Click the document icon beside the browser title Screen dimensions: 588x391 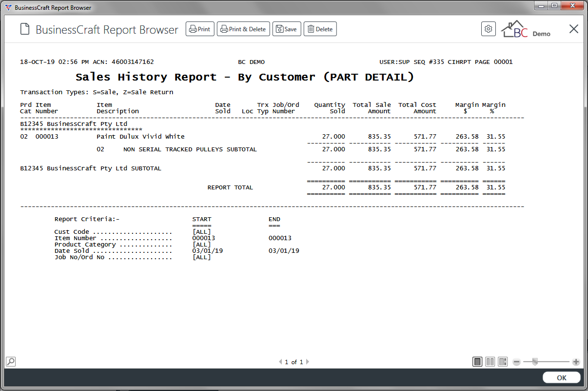pyautogui.click(x=24, y=29)
